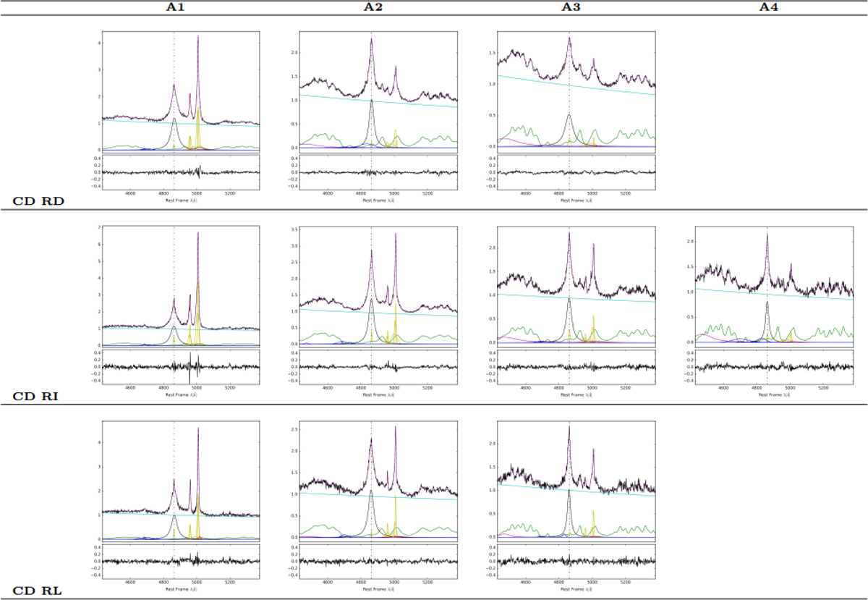Select the A3 spectrum plot in CD RD row
868x600 pixels.
pyautogui.click(x=576, y=91)
